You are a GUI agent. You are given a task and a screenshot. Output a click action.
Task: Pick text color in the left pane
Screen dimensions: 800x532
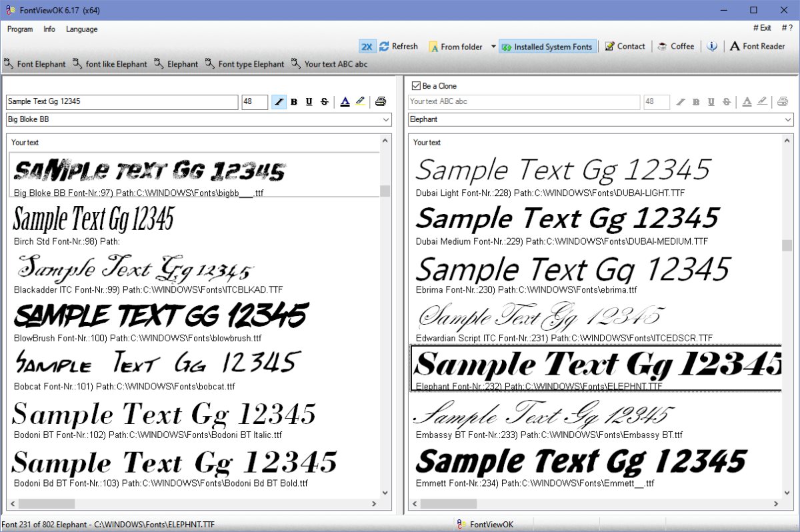coord(345,102)
